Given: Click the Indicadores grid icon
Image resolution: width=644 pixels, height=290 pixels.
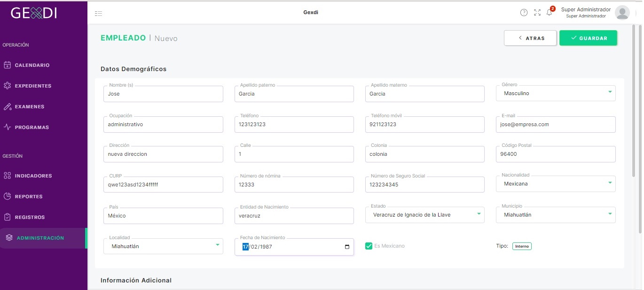Looking at the screenshot, I should 7,176.
